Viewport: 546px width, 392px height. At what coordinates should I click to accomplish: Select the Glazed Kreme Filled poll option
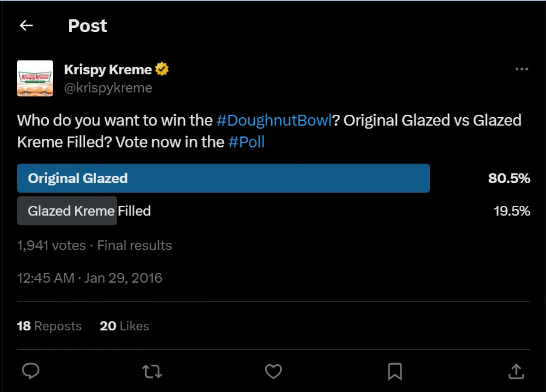(89, 211)
